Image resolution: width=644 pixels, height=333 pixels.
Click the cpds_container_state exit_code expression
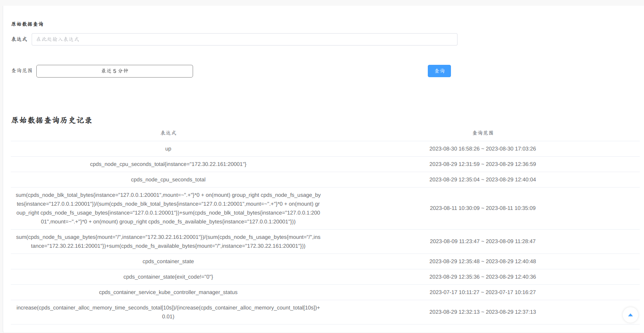(168, 277)
